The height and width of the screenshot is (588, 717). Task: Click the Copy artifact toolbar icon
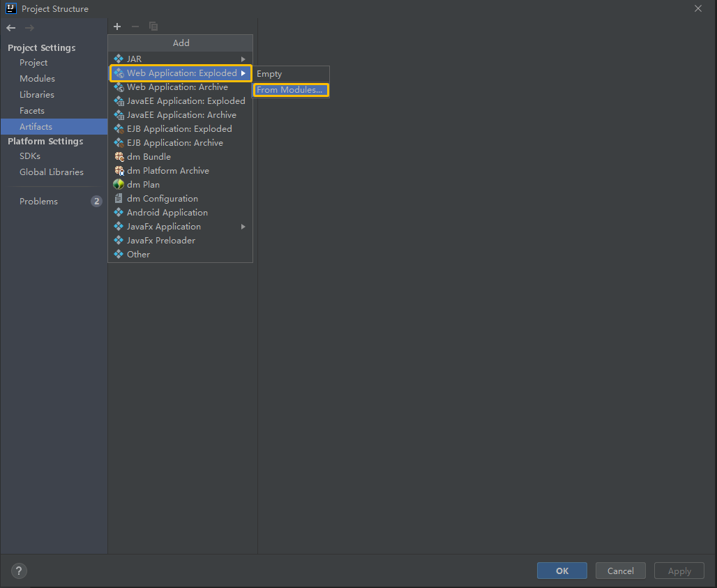click(x=153, y=27)
